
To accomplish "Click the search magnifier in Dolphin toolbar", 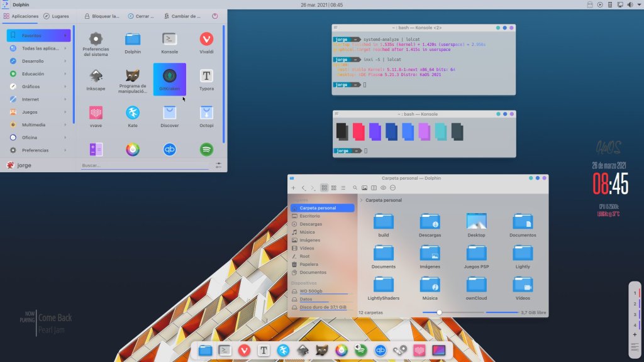I will pyautogui.click(x=355, y=188).
